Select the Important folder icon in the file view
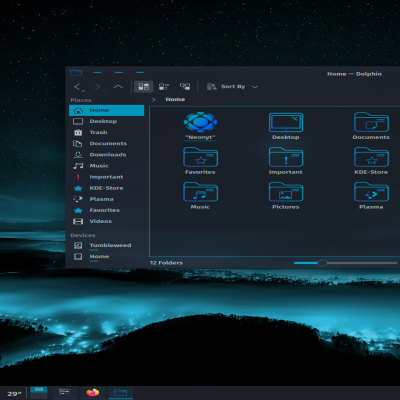The height and width of the screenshot is (400, 400). (x=286, y=157)
